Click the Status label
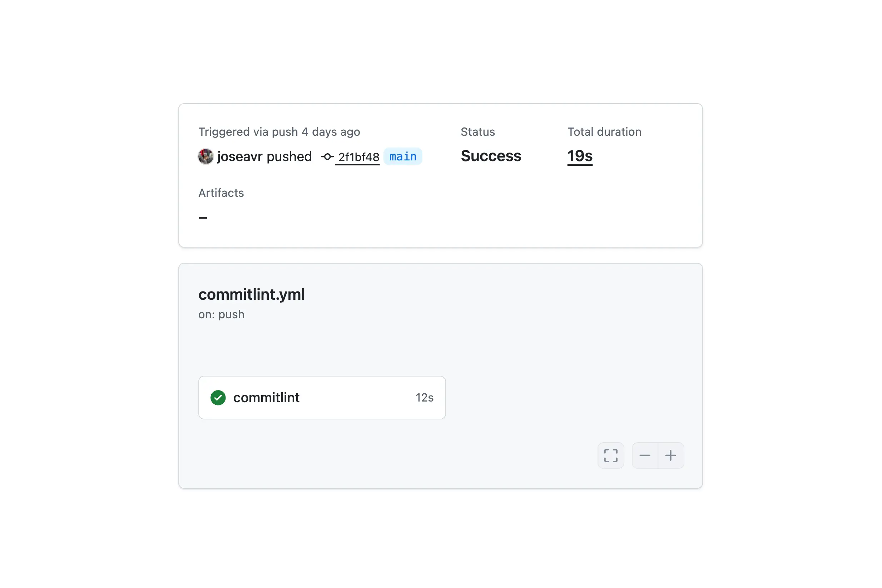The width and height of the screenshot is (882, 588). 477,131
